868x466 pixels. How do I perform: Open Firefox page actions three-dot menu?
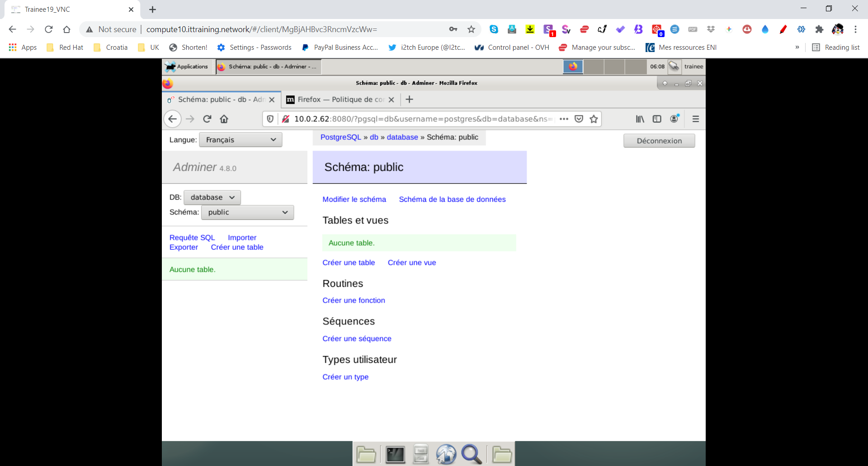564,119
